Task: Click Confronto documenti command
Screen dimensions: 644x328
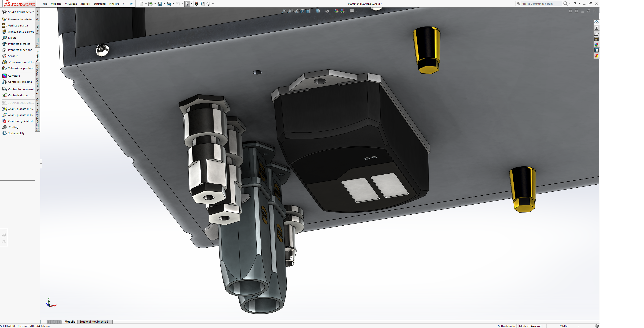Action: pos(18,89)
